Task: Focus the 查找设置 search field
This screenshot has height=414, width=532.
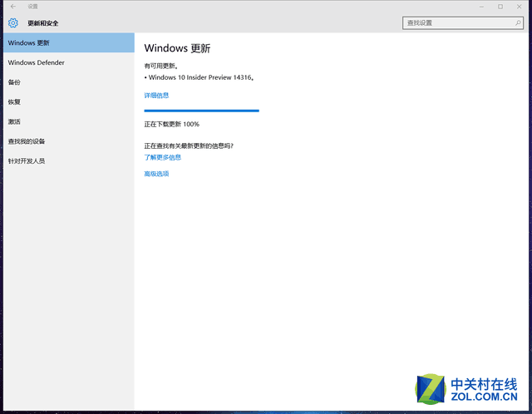Action: [x=463, y=23]
